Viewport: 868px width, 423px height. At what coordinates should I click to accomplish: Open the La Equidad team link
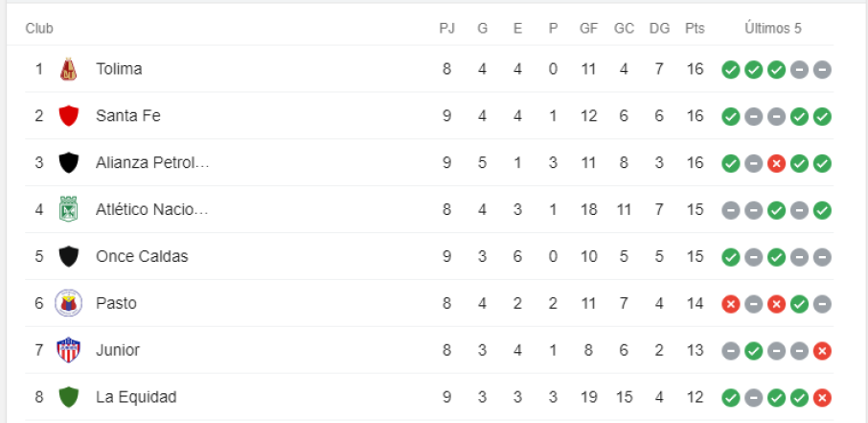click(136, 397)
